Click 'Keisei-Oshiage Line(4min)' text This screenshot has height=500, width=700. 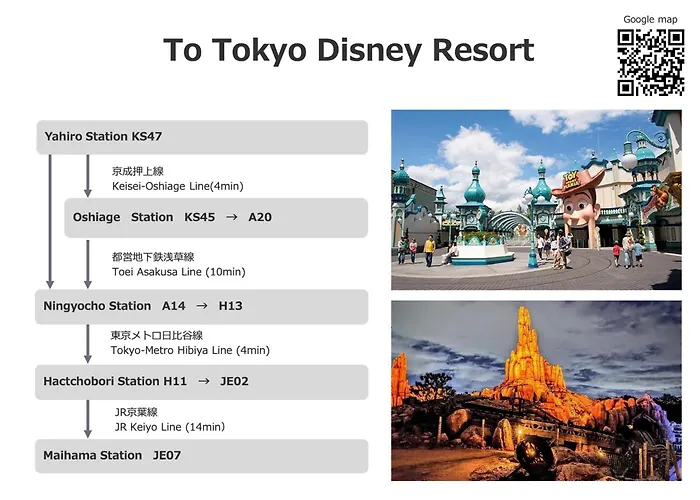(178, 186)
